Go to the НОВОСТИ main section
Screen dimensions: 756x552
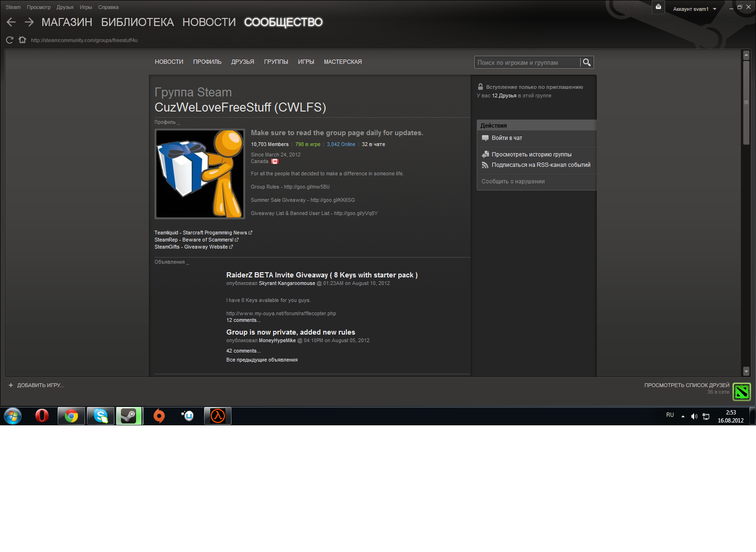[x=209, y=22]
